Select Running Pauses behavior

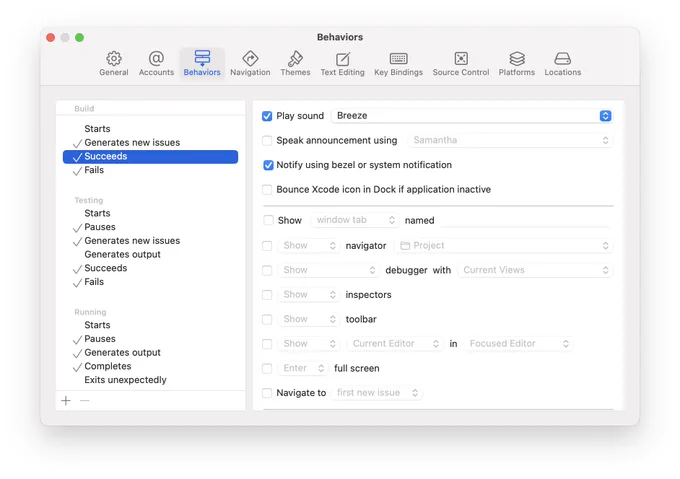pyautogui.click(x=150, y=339)
